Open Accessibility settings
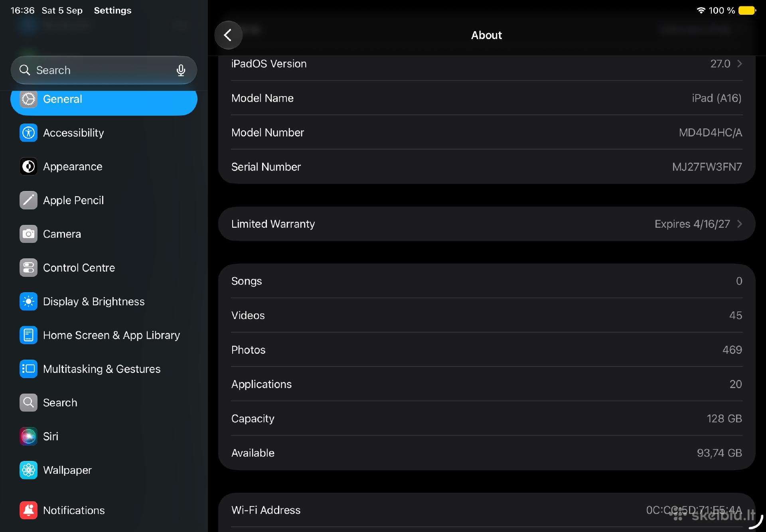This screenshot has width=766, height=532. pyautogui.click(x=104, y=133)
